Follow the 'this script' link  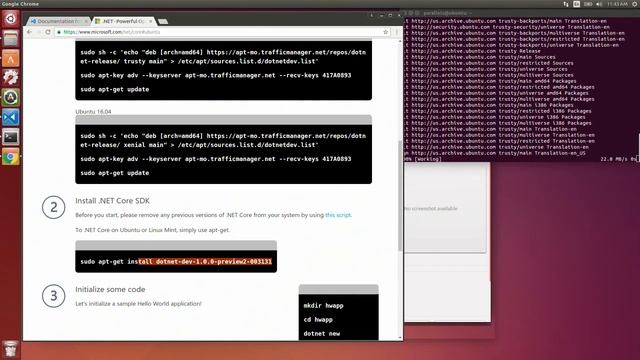(338, 215)
